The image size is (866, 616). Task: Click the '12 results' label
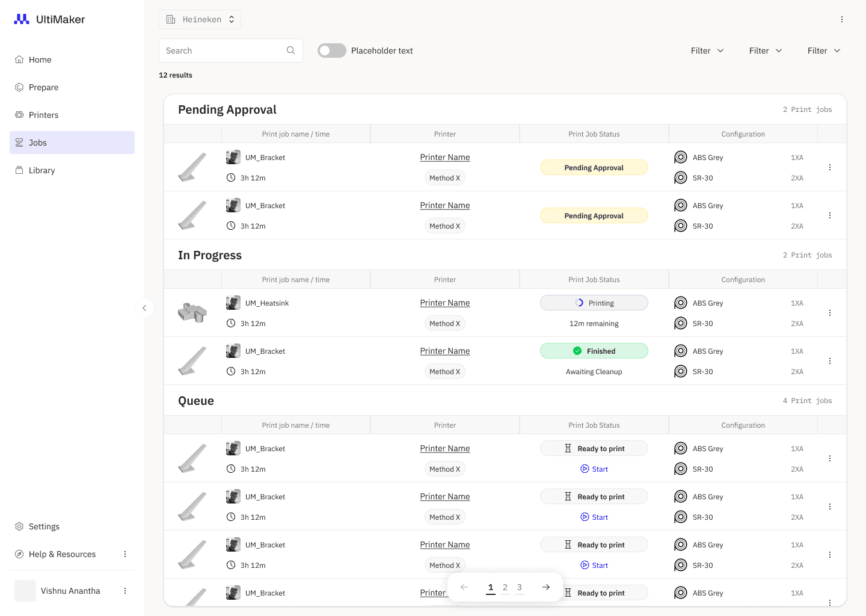tap(176, 75)
